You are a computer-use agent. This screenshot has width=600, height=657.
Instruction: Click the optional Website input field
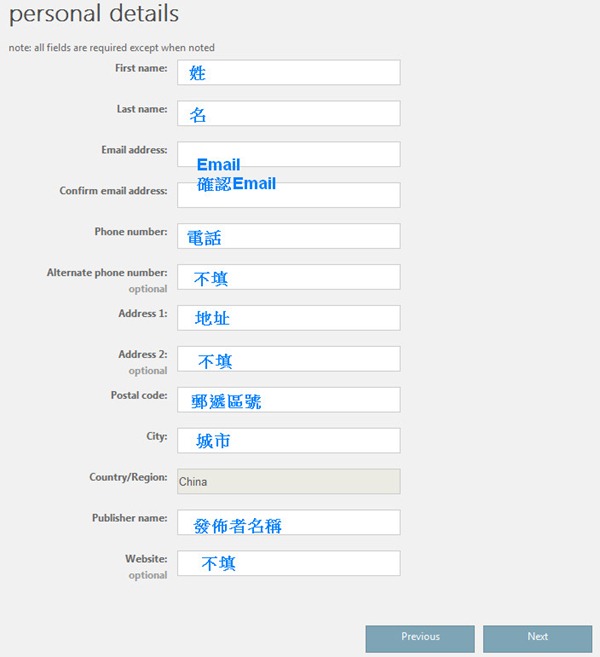pyautogui.click(x=288, y=563)
